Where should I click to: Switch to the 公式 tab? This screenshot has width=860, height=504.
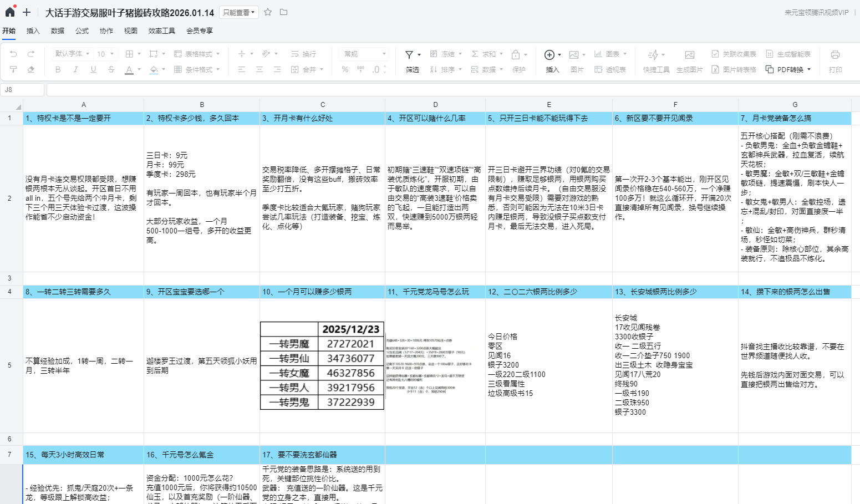pos(82,31)
